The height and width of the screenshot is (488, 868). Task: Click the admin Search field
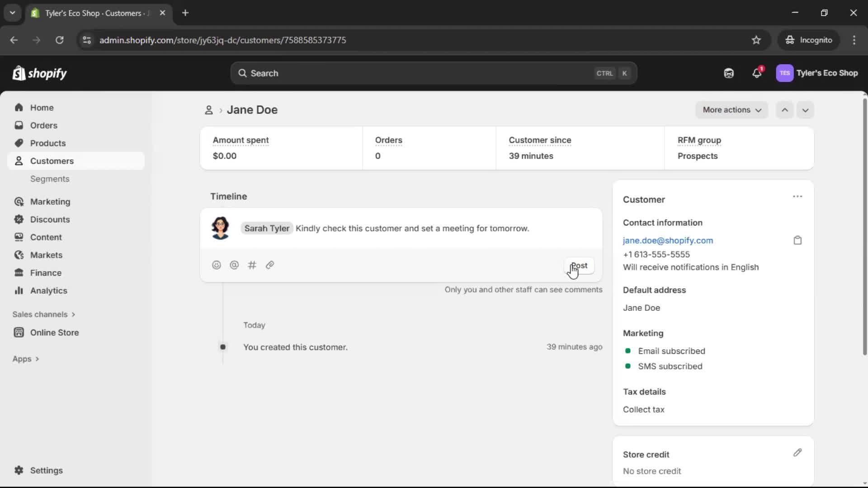433,73
